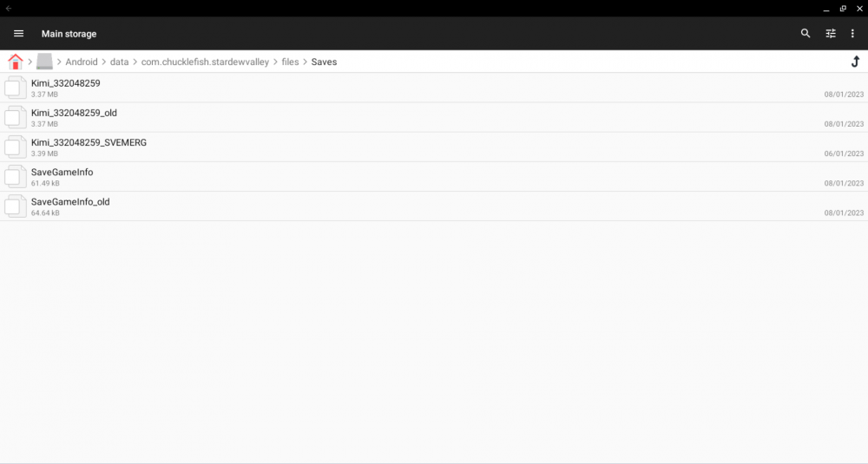Screen dimensions: 868x464
Task: Click the 64.64 kB size label
Action: (45, 213)
